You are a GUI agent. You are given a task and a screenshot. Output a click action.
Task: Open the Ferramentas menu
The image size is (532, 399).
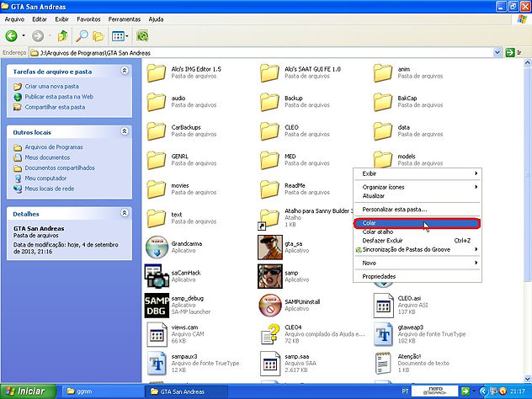[x=125, y=19]
